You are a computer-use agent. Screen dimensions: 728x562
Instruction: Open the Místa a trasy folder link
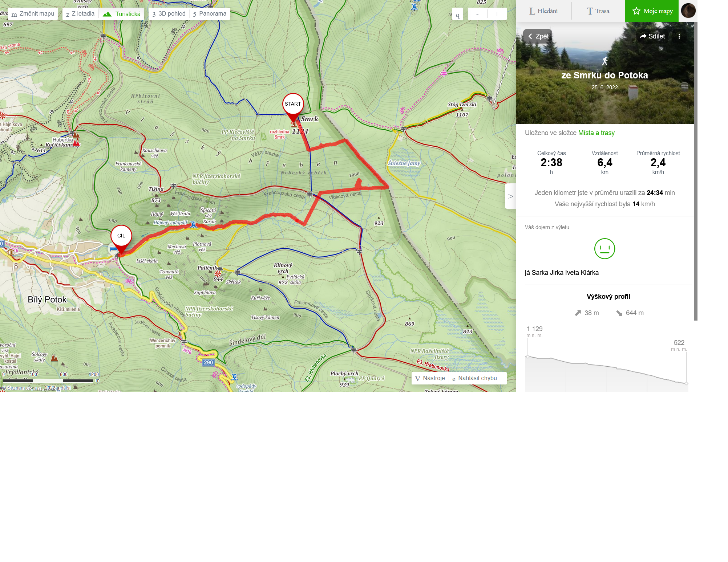point(596,133)
